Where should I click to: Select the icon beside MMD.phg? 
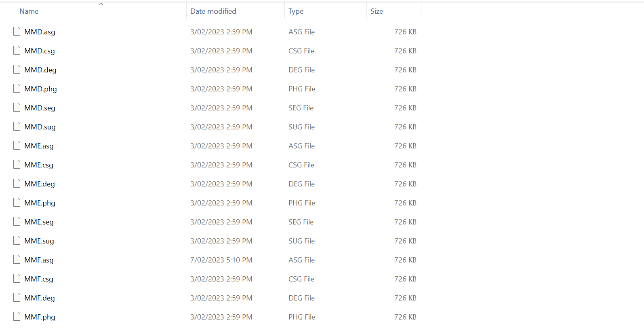pyautogui.click(x=17, y=89)
